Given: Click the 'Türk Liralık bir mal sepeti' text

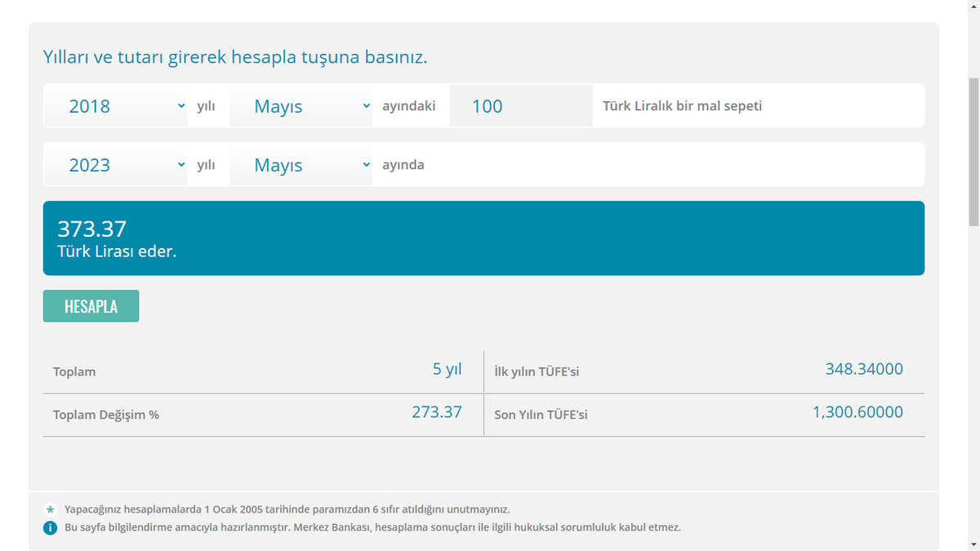Looking at the screenshot, I should (682, 106).
